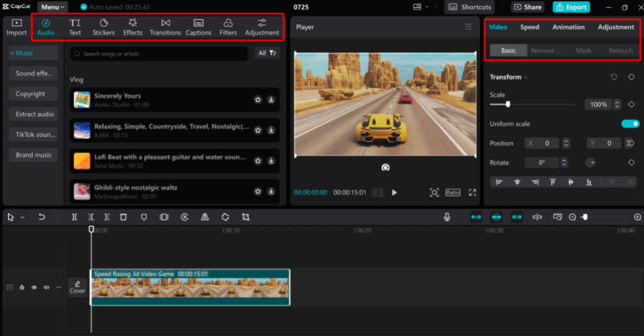
Task: Open track more options ellipsis
Action: pos(58,288)
